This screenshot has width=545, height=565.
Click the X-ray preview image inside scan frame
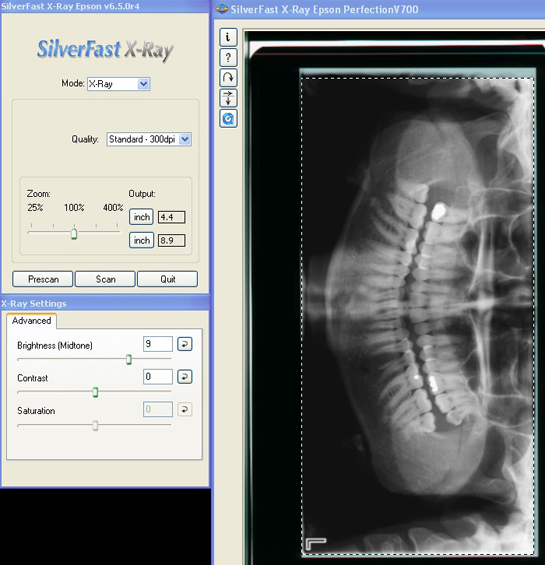[417, 316]
